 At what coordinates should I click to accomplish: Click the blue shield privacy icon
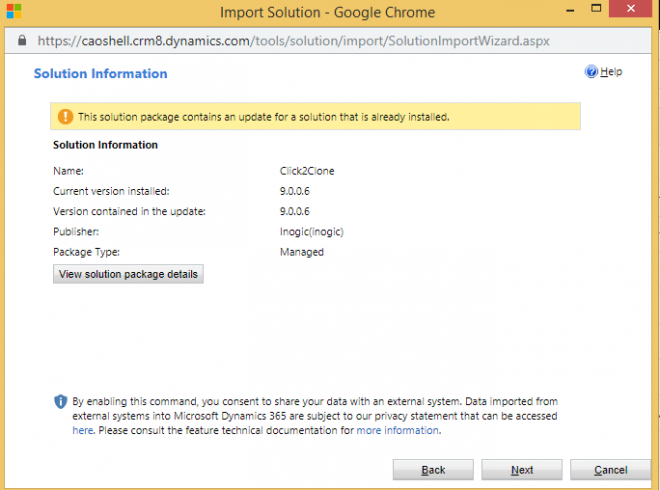pos(61,401)
